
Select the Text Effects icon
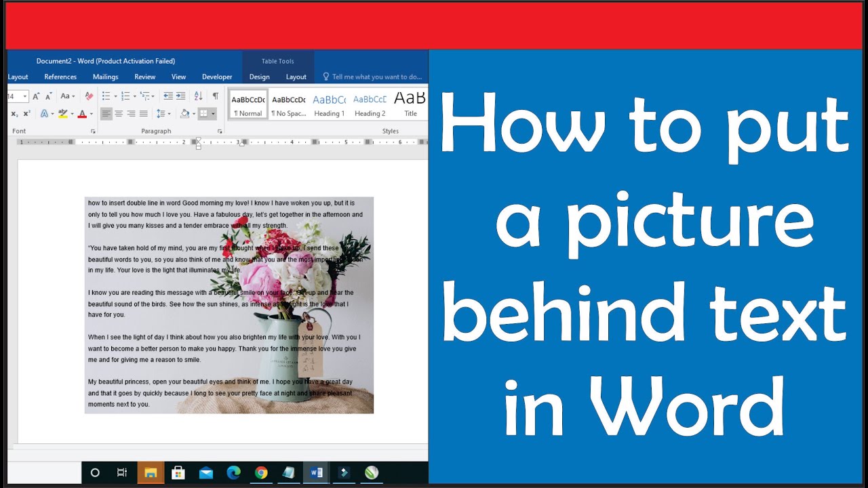tap(45, 113)
